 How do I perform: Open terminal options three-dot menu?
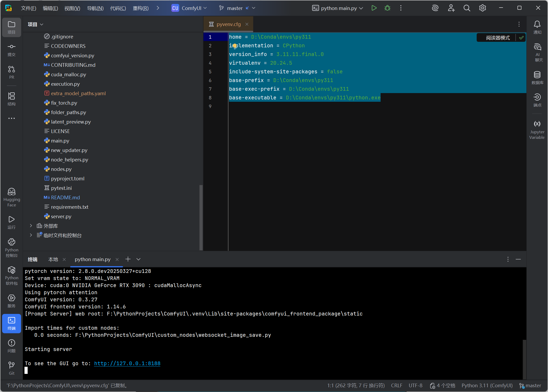click(508, 259)
